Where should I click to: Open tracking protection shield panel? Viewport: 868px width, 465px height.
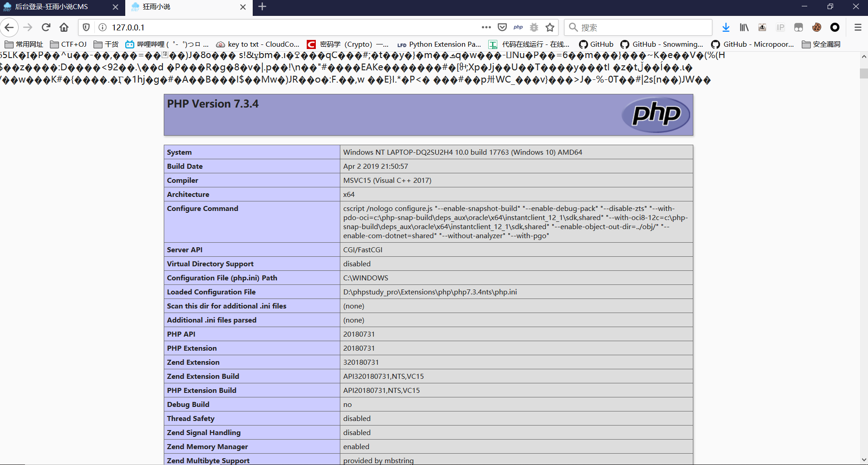[x=86, y=27]
